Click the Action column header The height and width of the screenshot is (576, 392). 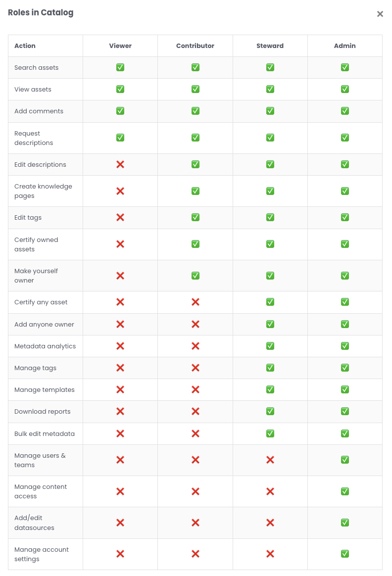click(25, 46)
